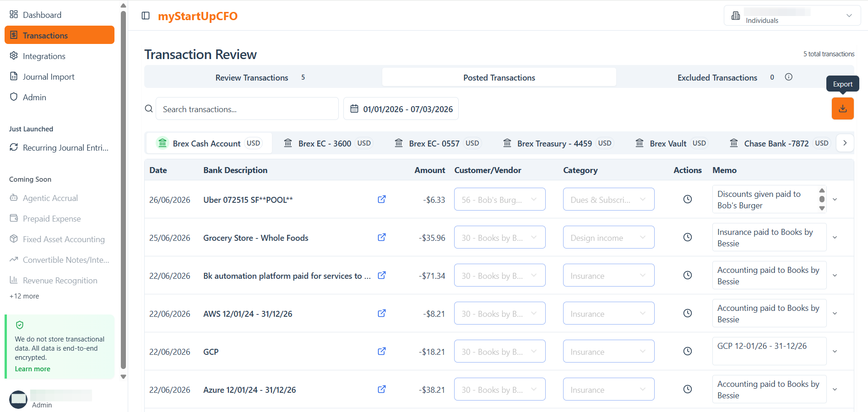Viewport: 868px width, 412px height.
Task: Click the Integrations gear icon
Action: [x=14, y=55]
